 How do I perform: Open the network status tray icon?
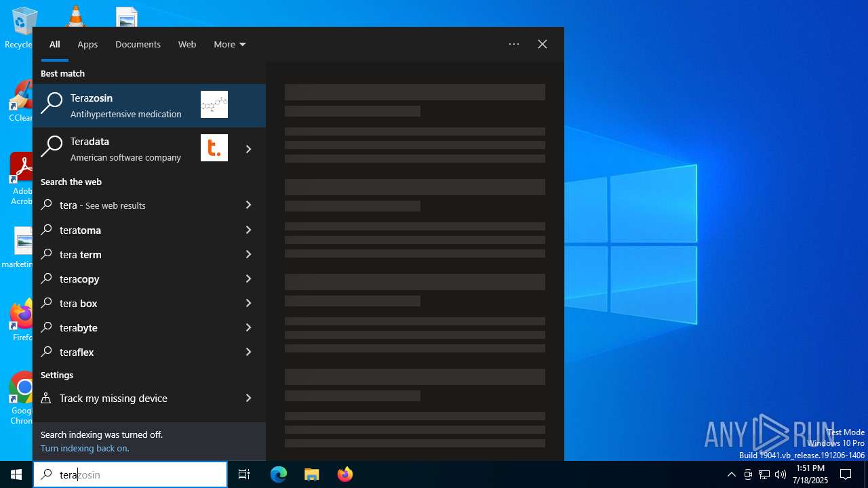(x=764, y=474)
